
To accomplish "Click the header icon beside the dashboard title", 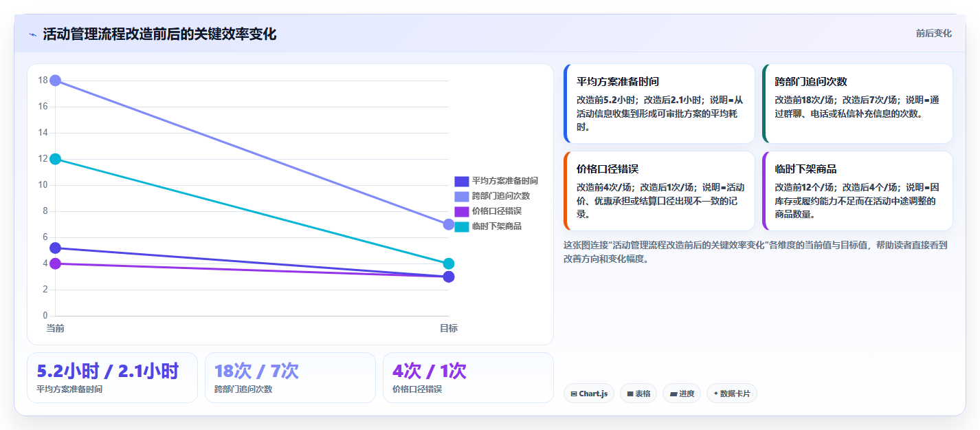I will 32,34.
